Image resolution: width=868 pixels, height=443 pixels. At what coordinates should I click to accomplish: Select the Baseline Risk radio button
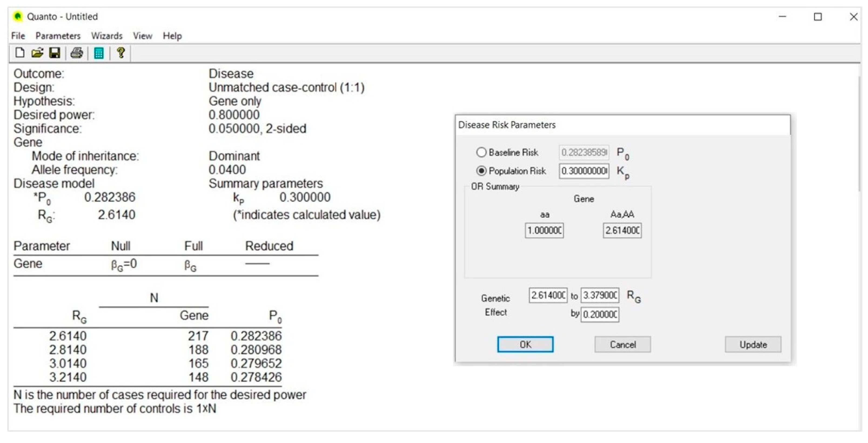481,152
